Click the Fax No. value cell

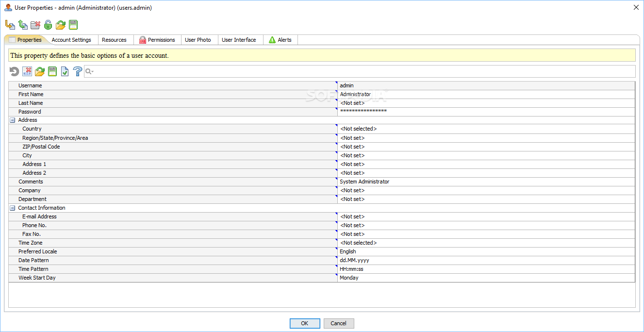pos(486,234)
